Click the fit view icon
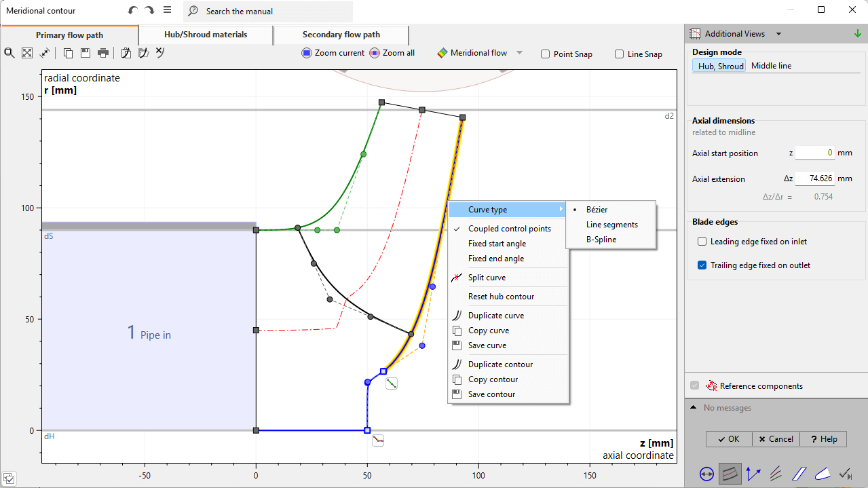 point(27,53)
